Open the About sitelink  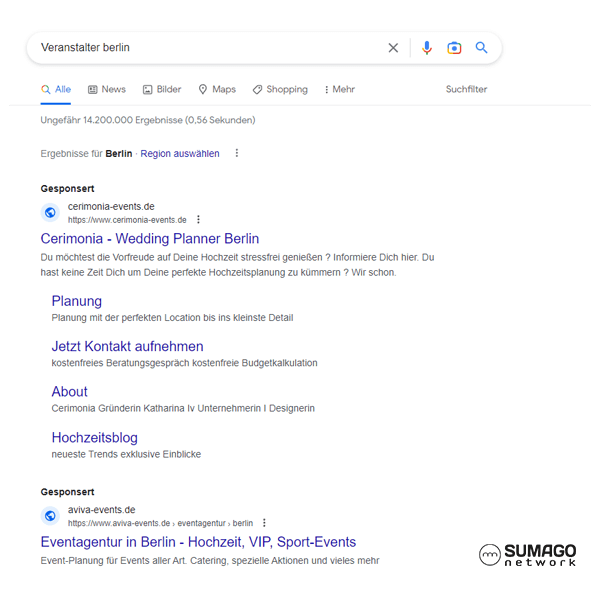pyautogui.click(x=70, y=392)
